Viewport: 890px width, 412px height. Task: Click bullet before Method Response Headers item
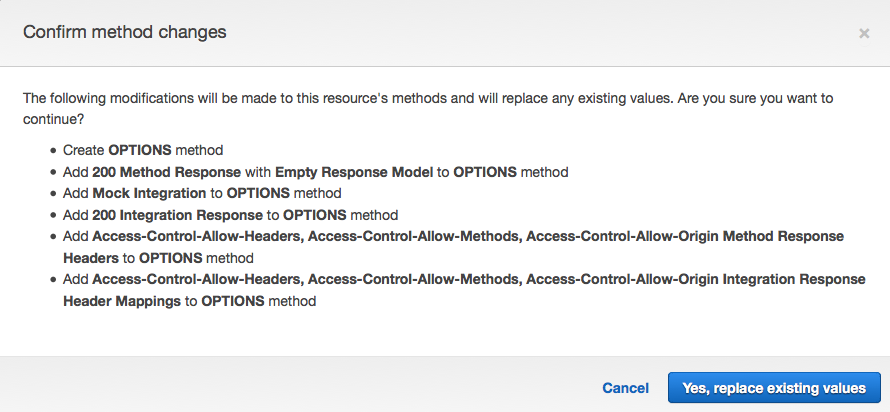tap(53, 236)
